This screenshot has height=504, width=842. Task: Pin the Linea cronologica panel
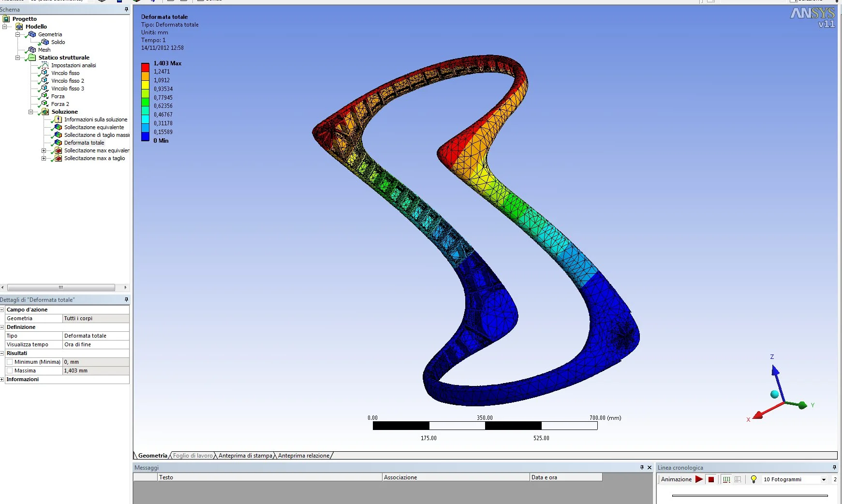[x=834, y=467]
